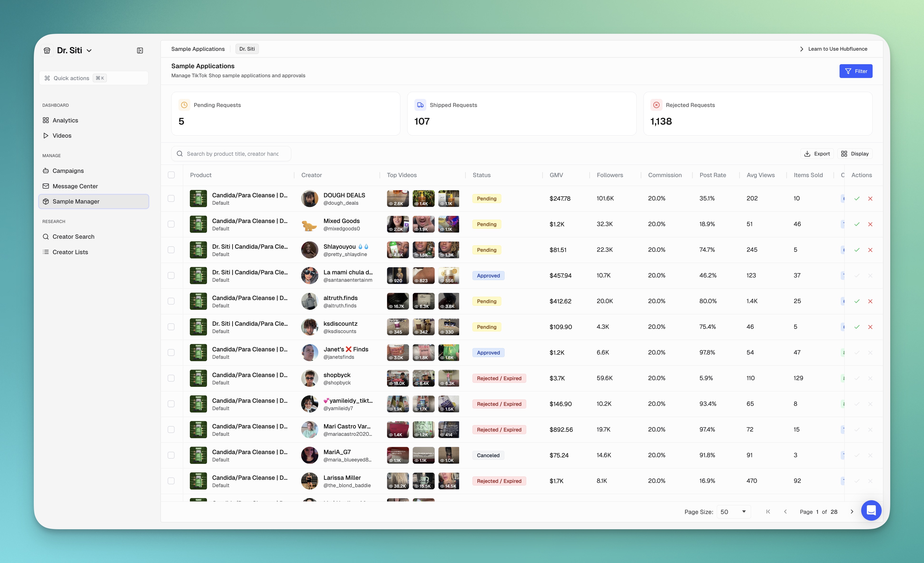Approve ksdiscountz request with green checkmark
The image size is (924, 563).
pyautogui.click(x=856, y=327)
